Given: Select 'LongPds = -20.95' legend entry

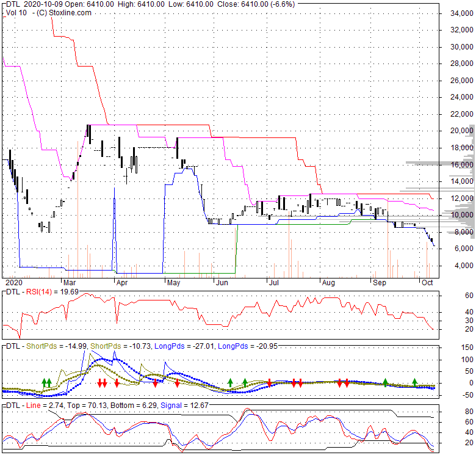Looking at the screenshot, I should (x=248, y=346).
